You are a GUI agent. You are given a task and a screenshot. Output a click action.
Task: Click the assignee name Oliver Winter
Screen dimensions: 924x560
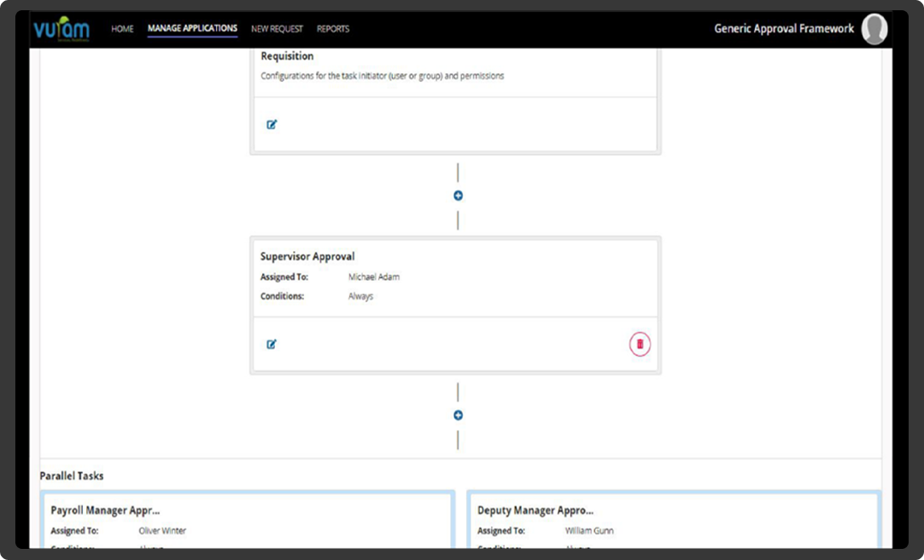(x=162, y=531)
